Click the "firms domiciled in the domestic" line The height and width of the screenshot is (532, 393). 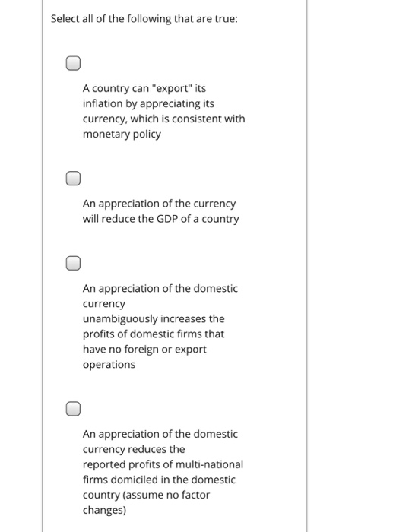[159, 480]
